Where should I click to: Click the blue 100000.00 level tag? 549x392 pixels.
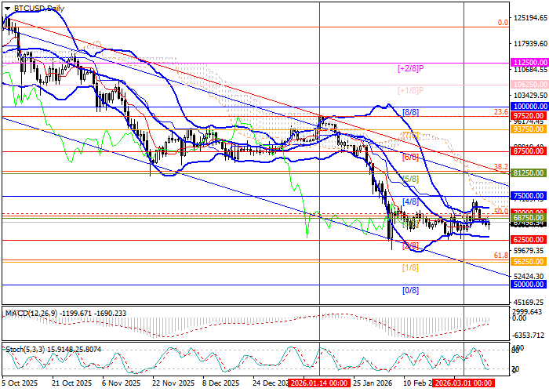pyautogui.click(x=529, y=106)
